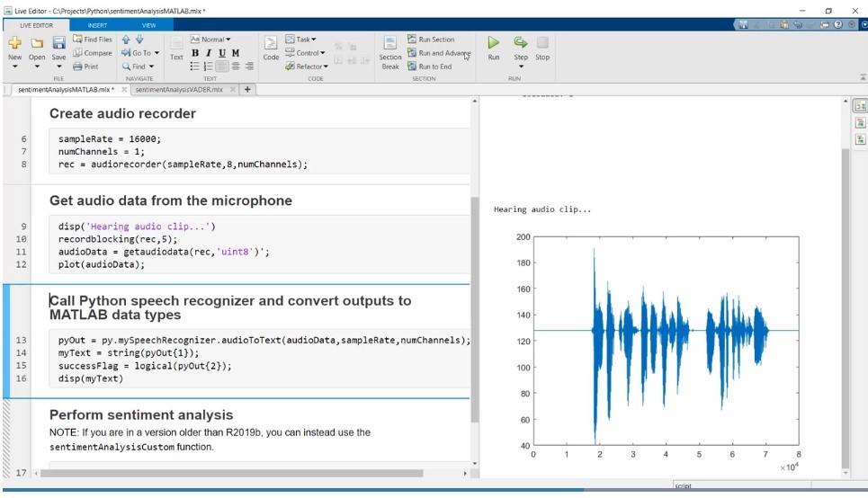Image resolution: width=868 pixels, height=498 pixels.
Task: Click the Undo icon in quick access
Action: pos(798,24)
